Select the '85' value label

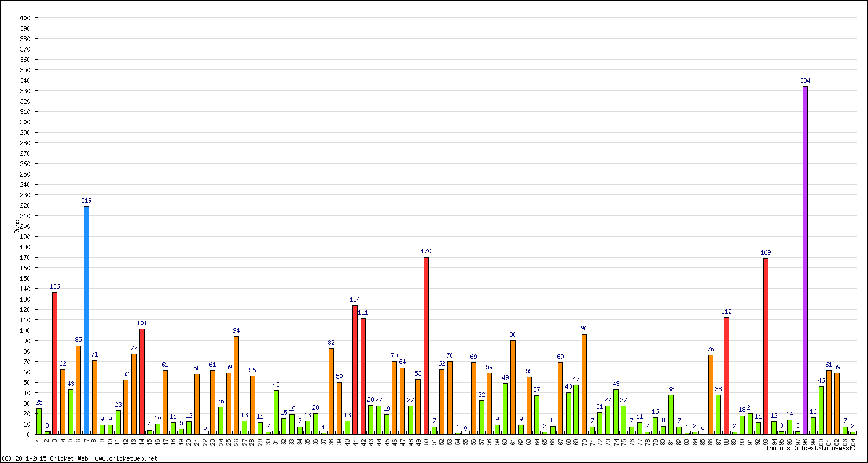(x=78, y=340)
